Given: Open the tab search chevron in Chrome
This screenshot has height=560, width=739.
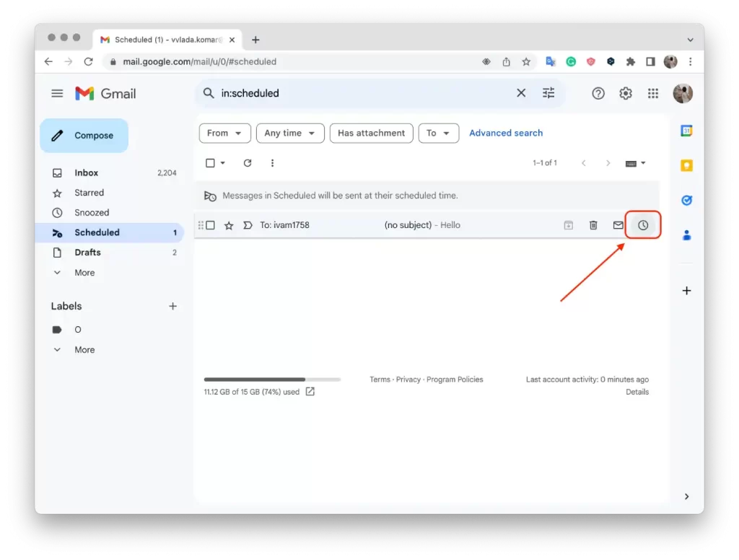Looking at the screenshot, I should tap(690, 40).
